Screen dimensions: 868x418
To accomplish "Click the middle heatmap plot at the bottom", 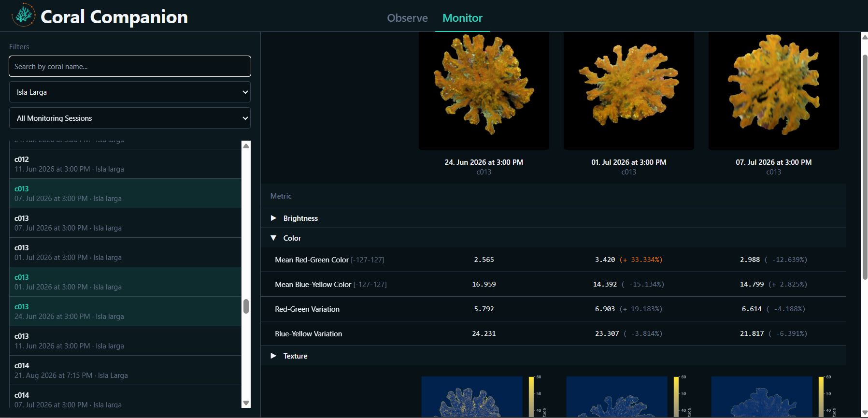I will 617,397.
